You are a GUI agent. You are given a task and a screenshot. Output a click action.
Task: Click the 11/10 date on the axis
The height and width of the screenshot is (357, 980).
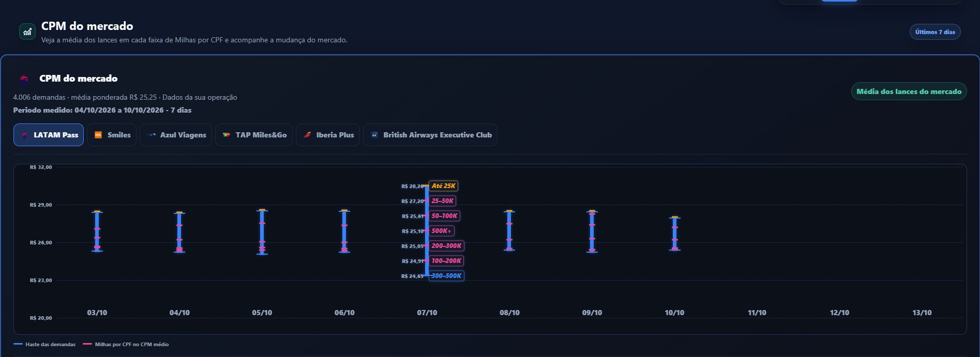click(x=757, y=313)
